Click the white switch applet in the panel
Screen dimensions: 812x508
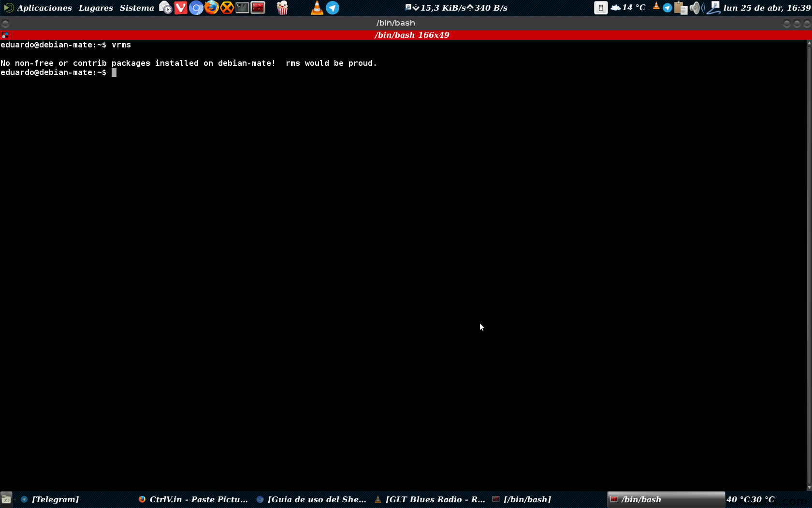[x=601, y=8]
